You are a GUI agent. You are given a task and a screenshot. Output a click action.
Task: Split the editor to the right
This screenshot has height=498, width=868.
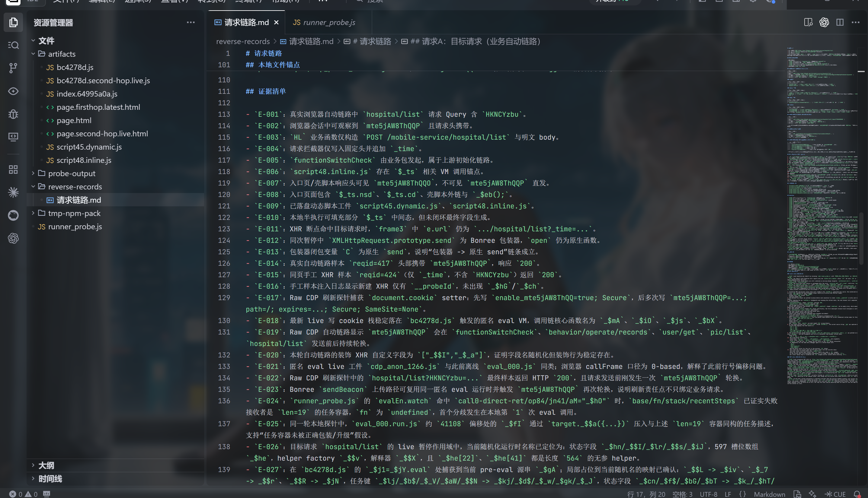[x=840, y=23]
